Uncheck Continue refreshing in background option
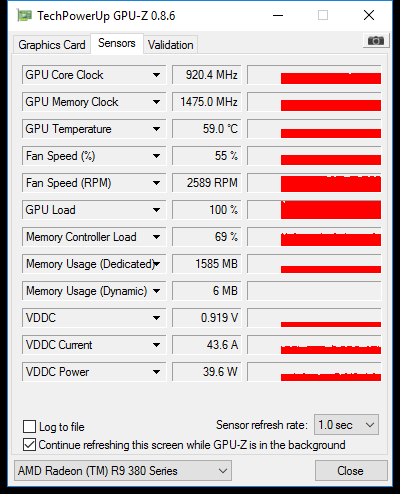 pos(29,445)
